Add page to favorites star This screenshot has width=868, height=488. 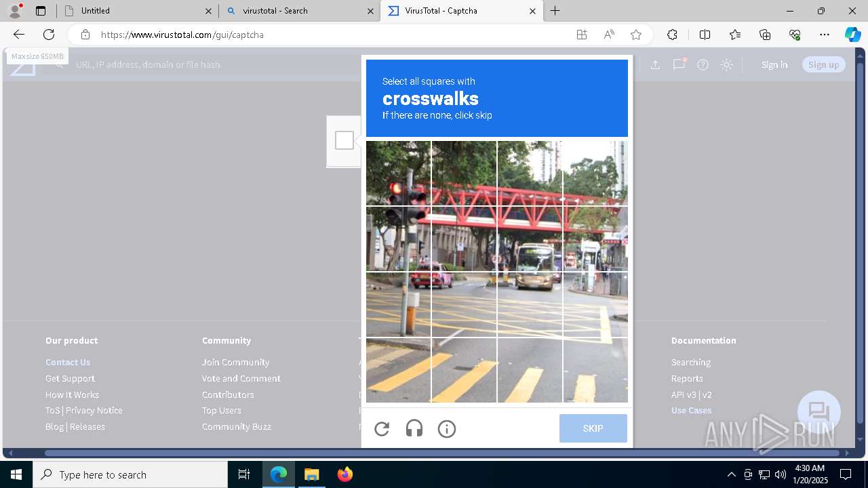click(x=636, y=35)
